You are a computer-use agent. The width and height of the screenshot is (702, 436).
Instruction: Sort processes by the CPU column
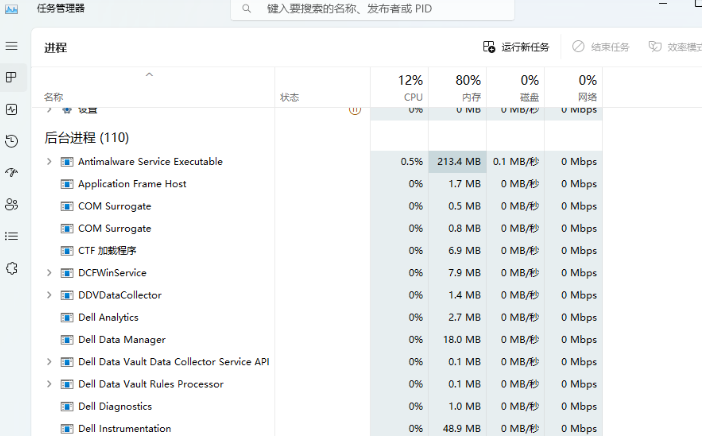(411, 87)
